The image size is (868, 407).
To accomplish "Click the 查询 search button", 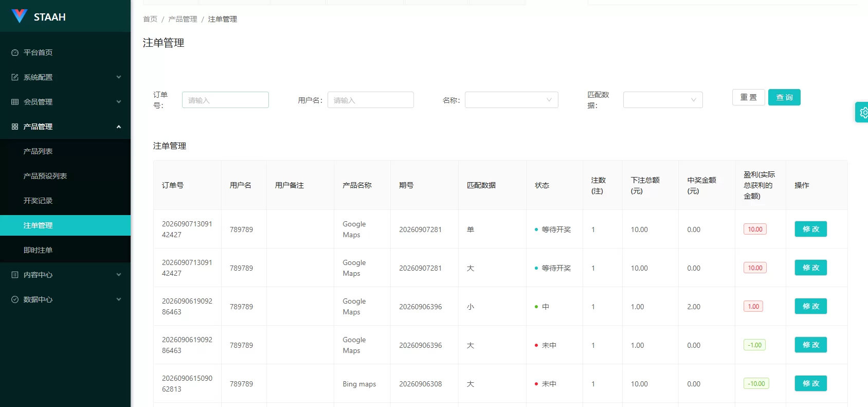I will tap(784, 97).
